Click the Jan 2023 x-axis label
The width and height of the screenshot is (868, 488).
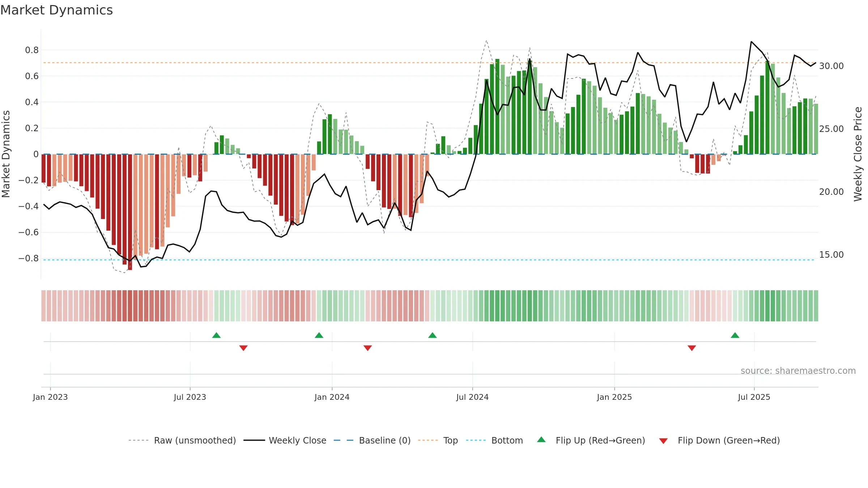(50, 397)
